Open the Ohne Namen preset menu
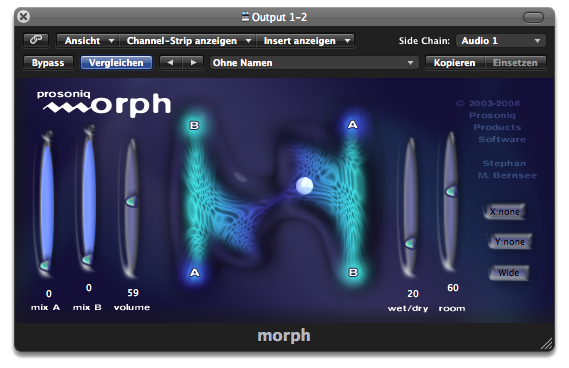569x368 pixels. pyautogui.click(x=314, y=63)
